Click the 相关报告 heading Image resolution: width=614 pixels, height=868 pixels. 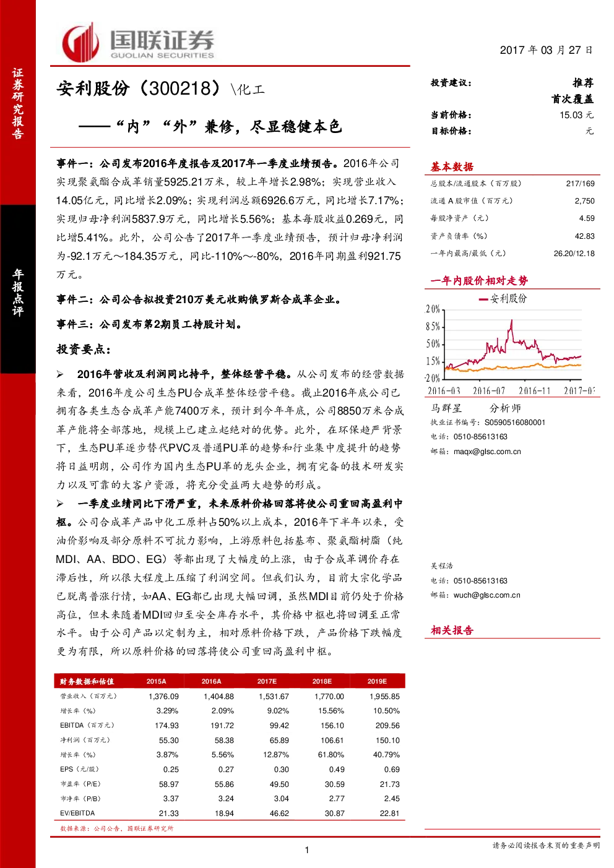pyautogui.click(x=452, y=630)
